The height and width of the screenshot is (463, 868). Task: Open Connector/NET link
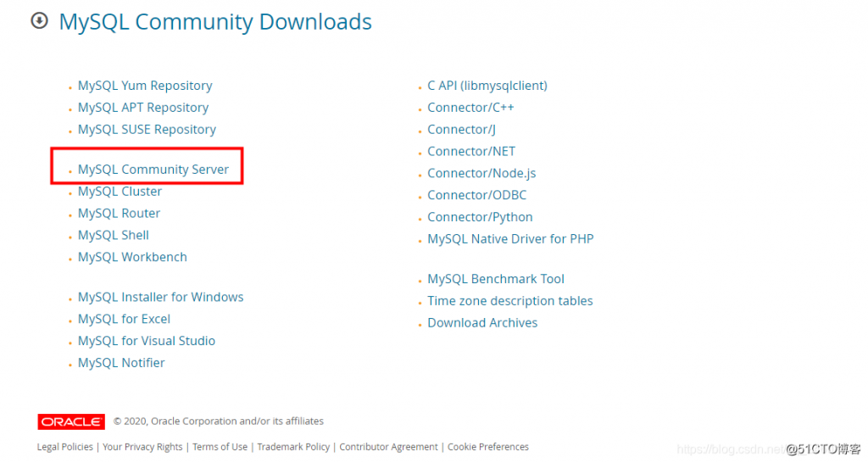(471, 151)
